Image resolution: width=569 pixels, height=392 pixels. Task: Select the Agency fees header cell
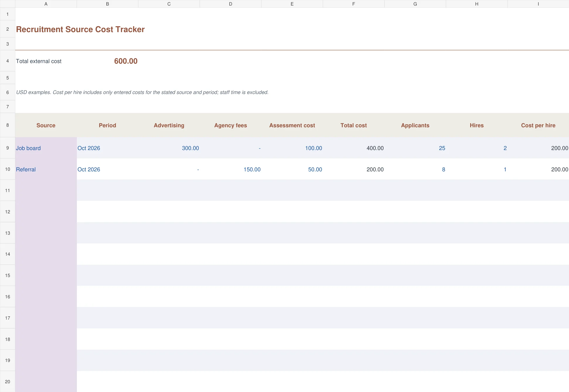[231, 125]
